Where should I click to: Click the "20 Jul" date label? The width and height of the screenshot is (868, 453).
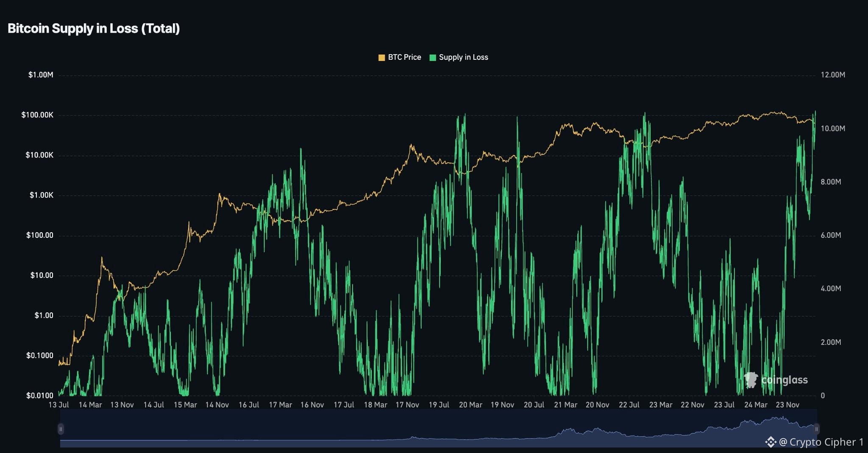[534, 405]
